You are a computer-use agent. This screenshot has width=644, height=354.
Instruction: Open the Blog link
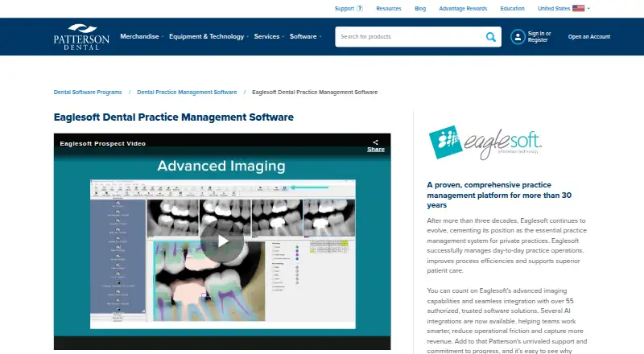(420, 8)
